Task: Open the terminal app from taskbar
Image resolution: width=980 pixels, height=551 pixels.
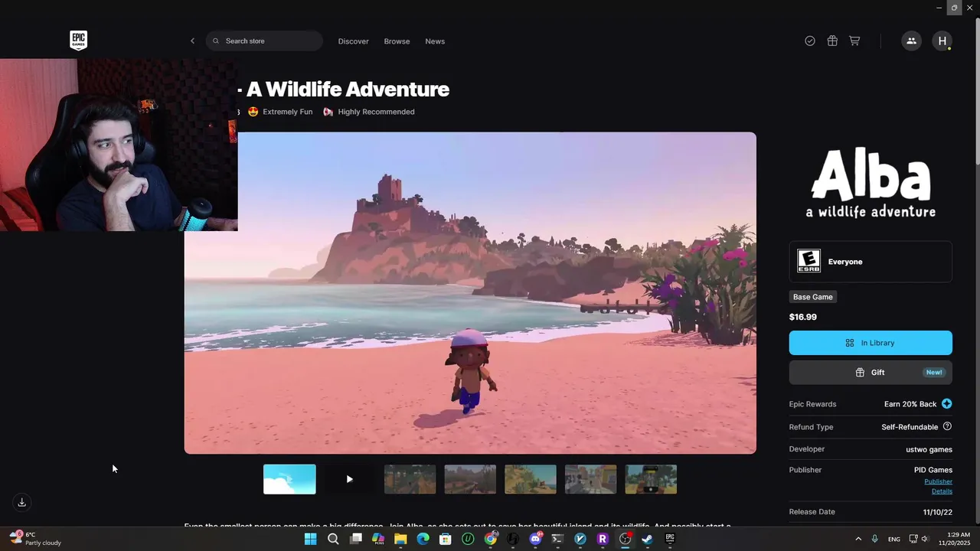Action: (557, 539)
